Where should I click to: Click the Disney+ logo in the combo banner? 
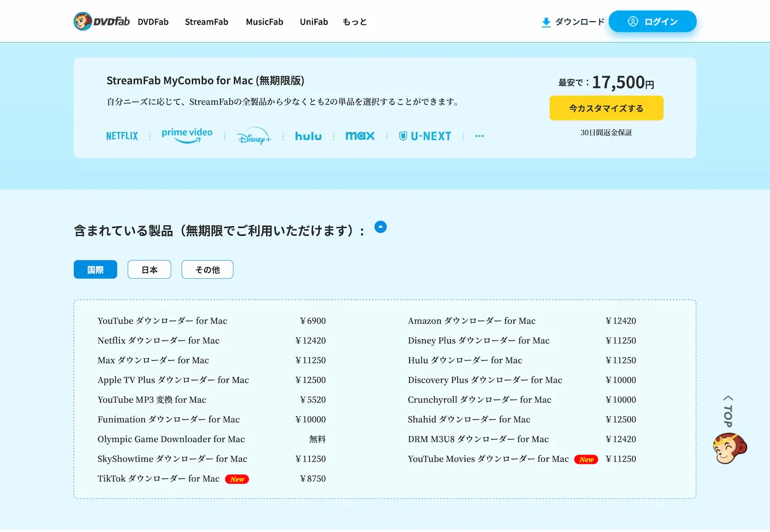click(254, 136)
